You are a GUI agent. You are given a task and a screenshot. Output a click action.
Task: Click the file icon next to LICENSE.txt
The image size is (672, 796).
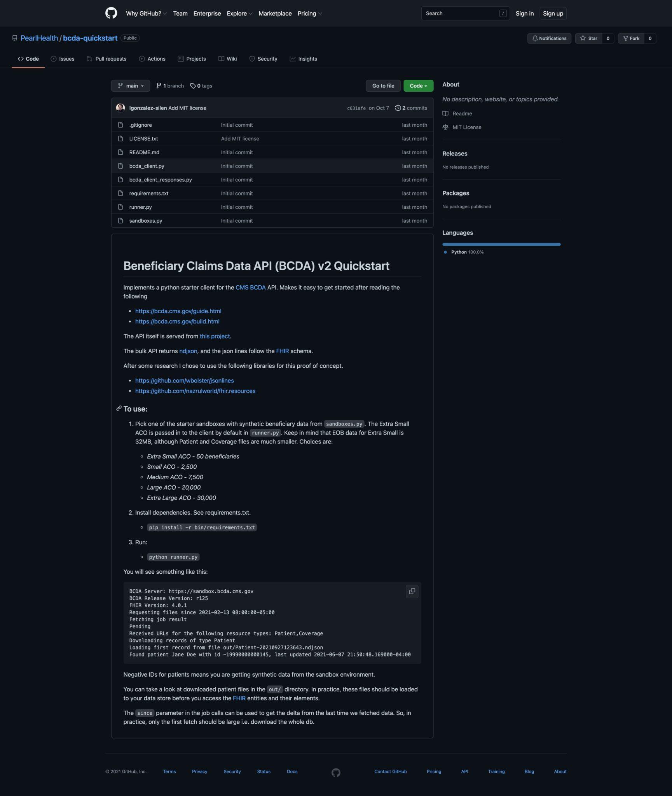point(120,138)
